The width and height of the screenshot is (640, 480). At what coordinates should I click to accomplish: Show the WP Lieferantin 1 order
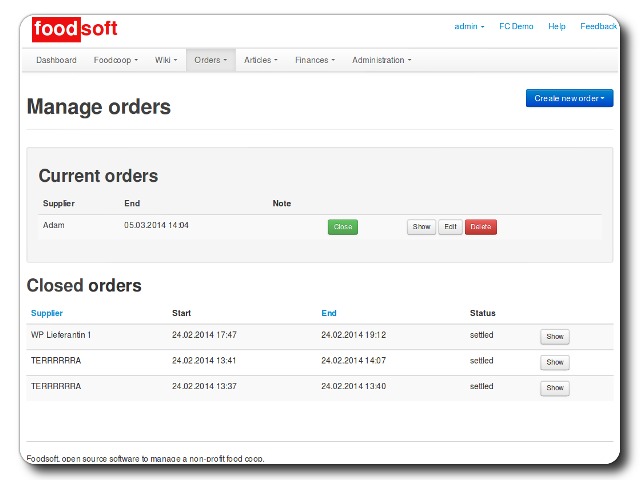click(555, 337)
